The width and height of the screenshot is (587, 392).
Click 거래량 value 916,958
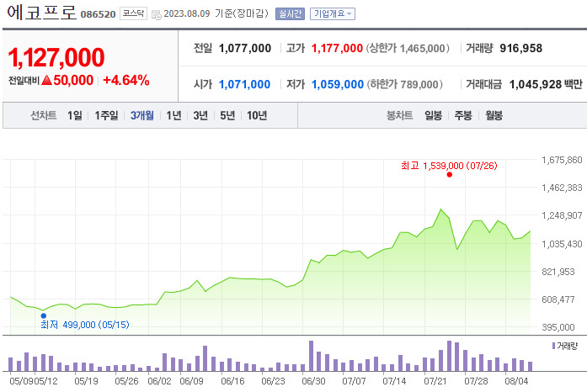point(520,48)
